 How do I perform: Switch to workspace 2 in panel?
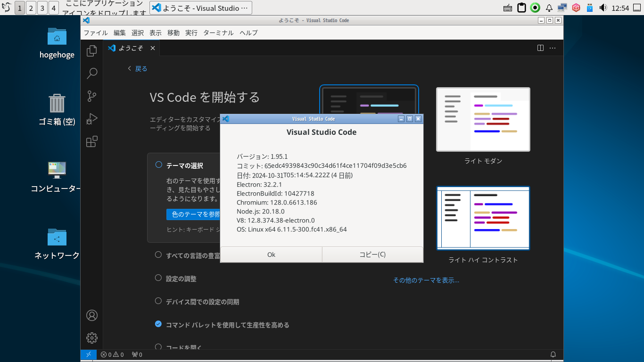31,8
